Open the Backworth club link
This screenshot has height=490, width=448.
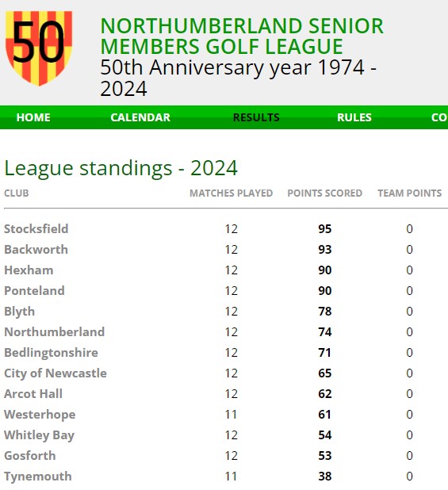click(x=36, y=250)
